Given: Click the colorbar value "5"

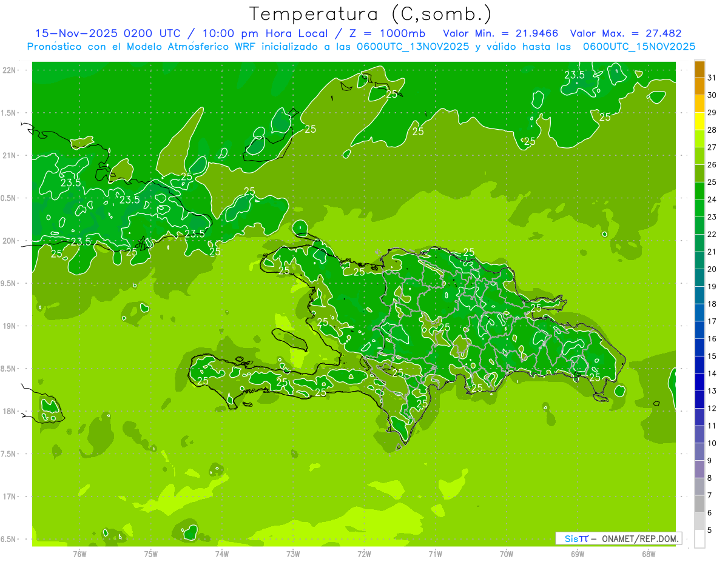Looking at the screenshot, I should [x=710, y=530].
